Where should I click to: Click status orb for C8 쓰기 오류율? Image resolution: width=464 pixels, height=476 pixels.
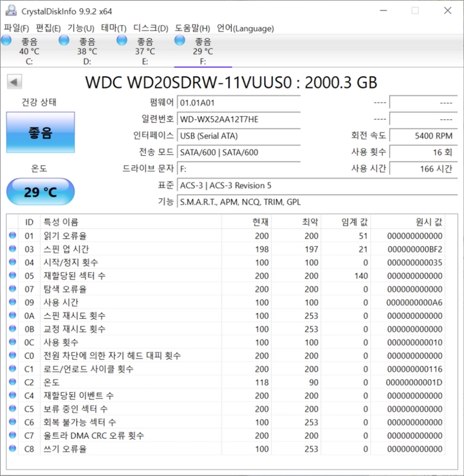(x=12, y=448)
